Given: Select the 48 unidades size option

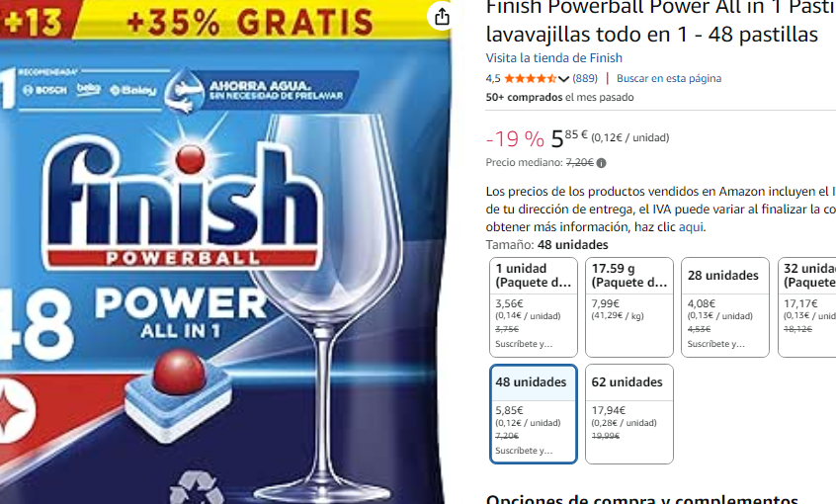Looking at the screenshot, I should click(534, 414).
